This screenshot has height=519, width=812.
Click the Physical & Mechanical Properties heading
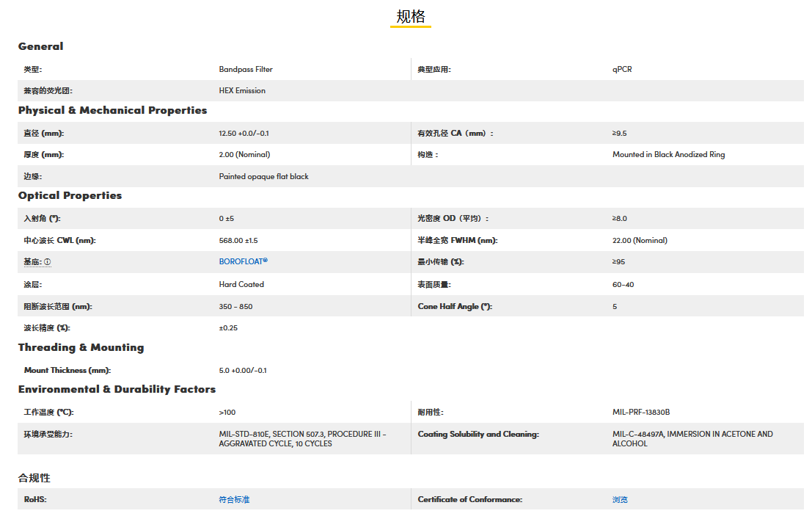pos(112,110)
